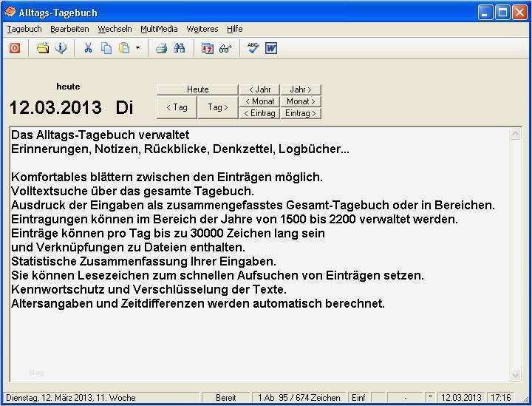Go to next month with Monat >
Viewport: 532px width, 406px height.
(x=301, y=101)
